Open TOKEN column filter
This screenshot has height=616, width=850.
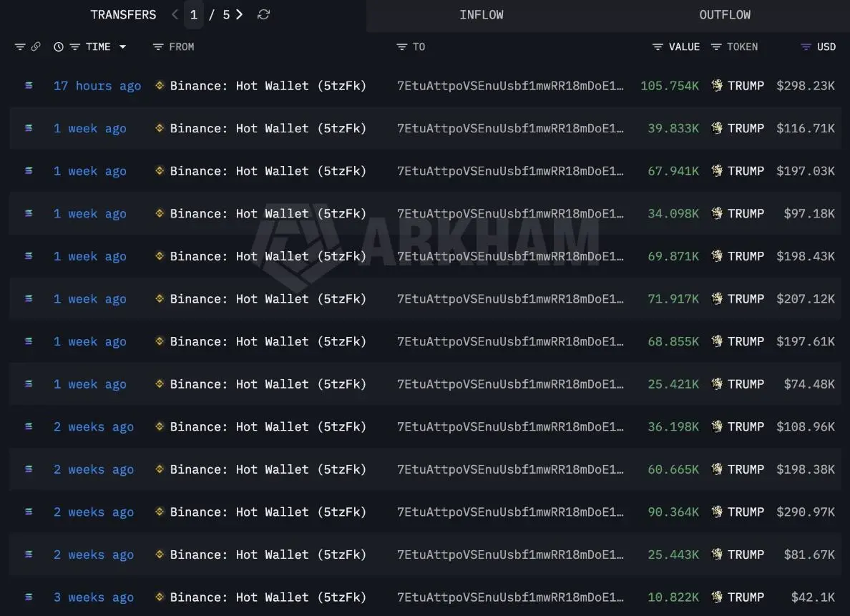click(716, 47)
